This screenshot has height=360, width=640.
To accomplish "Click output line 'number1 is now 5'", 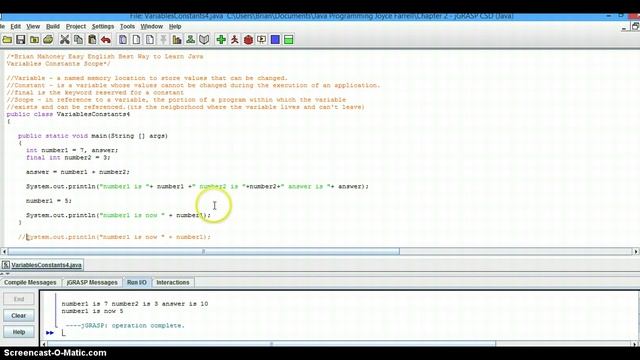I will click(92, 311).
